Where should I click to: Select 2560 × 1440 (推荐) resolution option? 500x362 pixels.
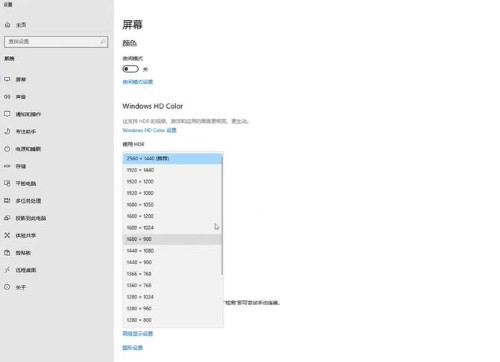pyautogui.click(x=172, y=158)
